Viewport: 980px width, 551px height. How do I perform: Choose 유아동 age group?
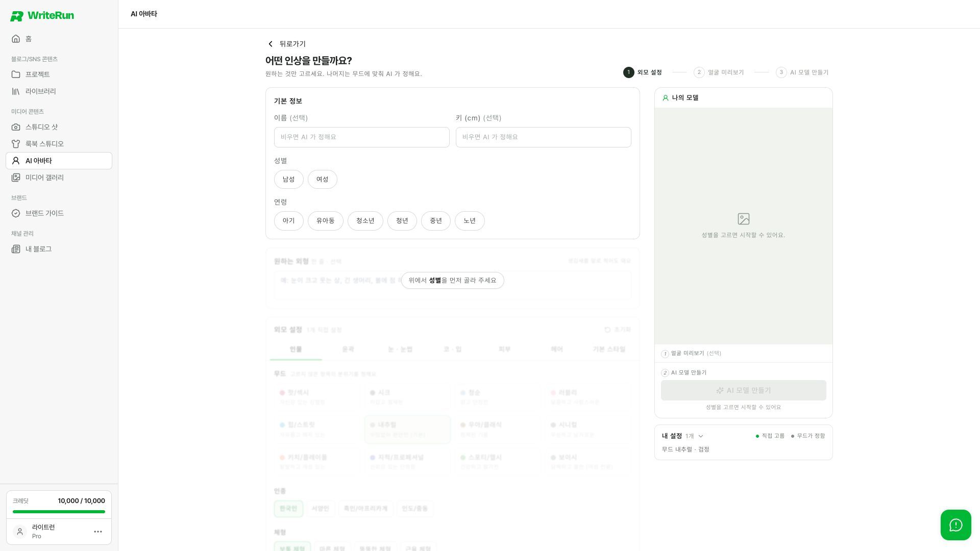(326, 221)
